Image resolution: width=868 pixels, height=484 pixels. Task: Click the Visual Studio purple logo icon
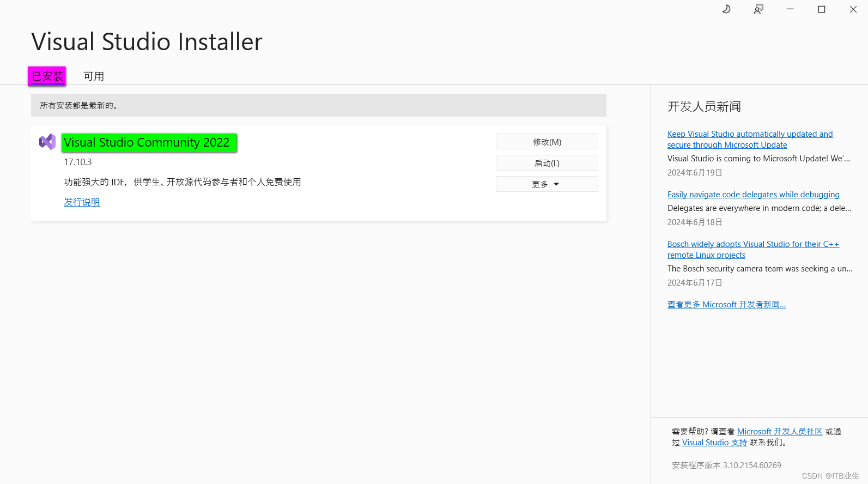click(47, 142)
